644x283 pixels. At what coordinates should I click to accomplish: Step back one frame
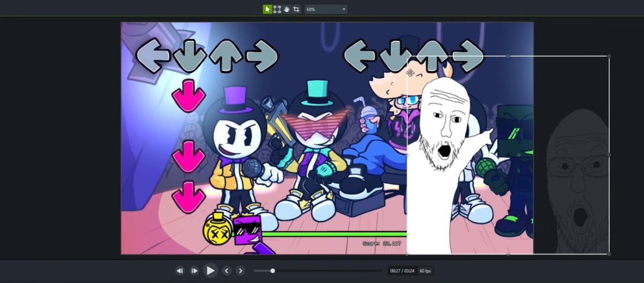[180, 271]
